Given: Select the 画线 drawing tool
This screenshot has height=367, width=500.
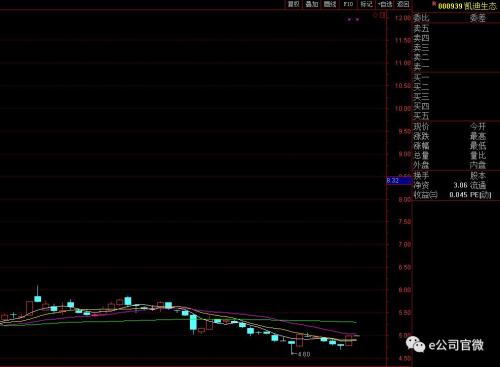Looking at the screenshot, I should click(330, 4).
